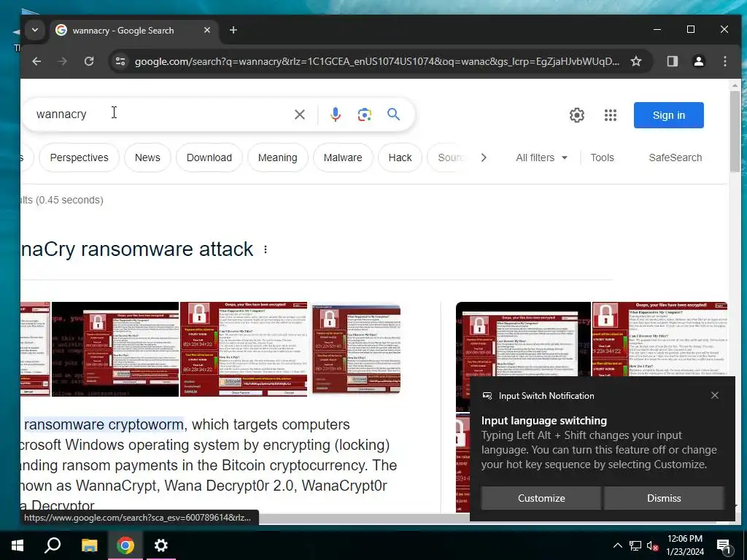Open the Action Center notifications
Image resolution: width=747 pixels, height=560 pixels.
point(723,545)
